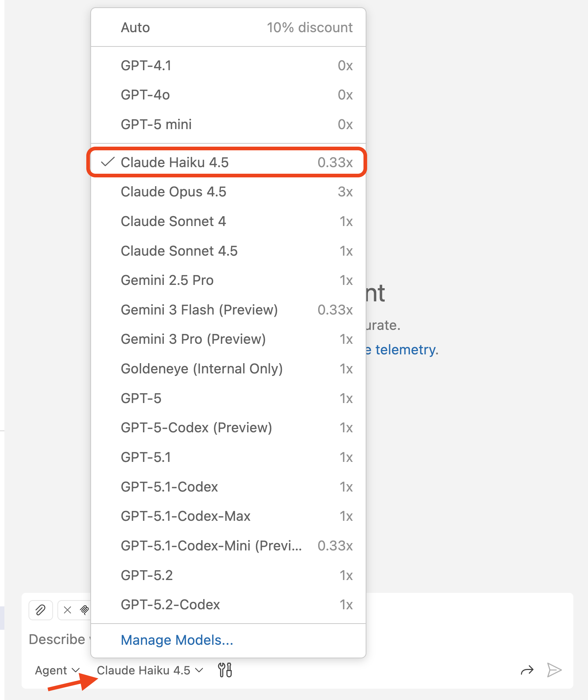Open the Manage Models page
Image resolution: width=588 pixels, height=700 pixels.
point(177,640)
